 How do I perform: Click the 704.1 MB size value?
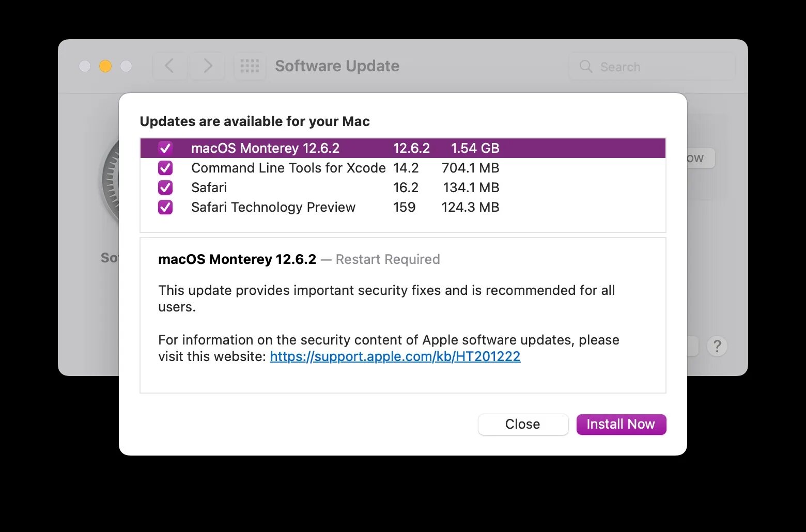(x=471, y=168)
